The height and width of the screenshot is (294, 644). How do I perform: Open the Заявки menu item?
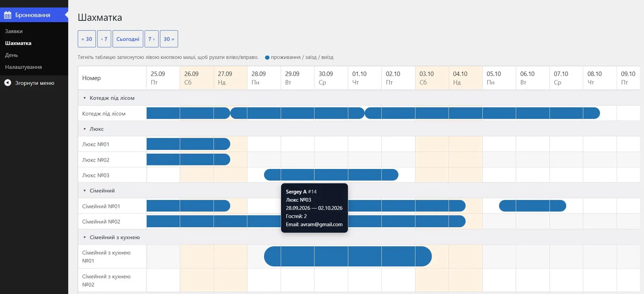click(14, 31)
